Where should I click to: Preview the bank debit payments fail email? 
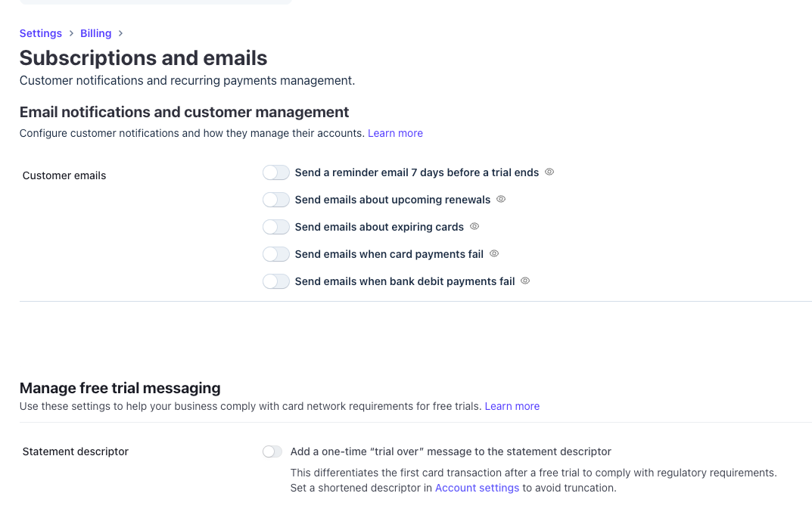[525, 281]
